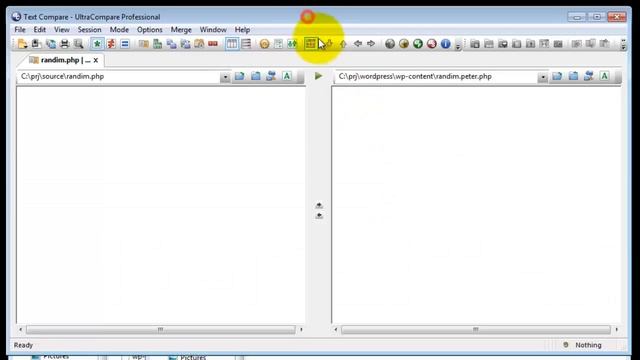The height and width of the screenshot is (360, 640).
Task: Start comparison with the green play arrow
Action: coord(318,76)
